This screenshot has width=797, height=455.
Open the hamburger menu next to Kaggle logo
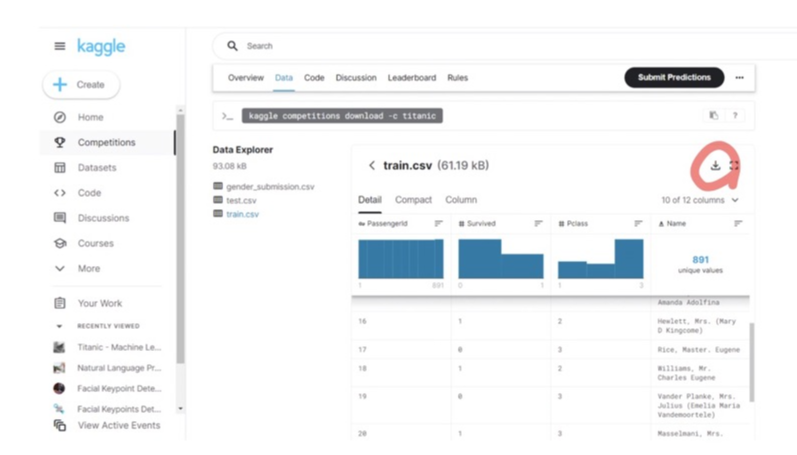59,46
